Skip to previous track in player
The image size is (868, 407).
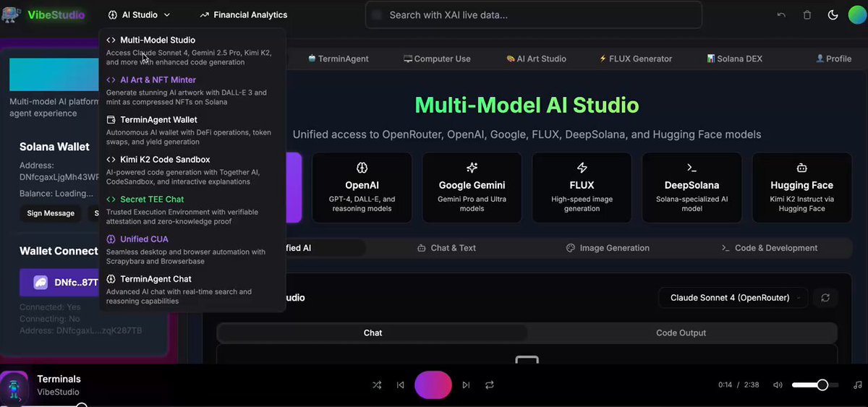click(x=400, y=385)
